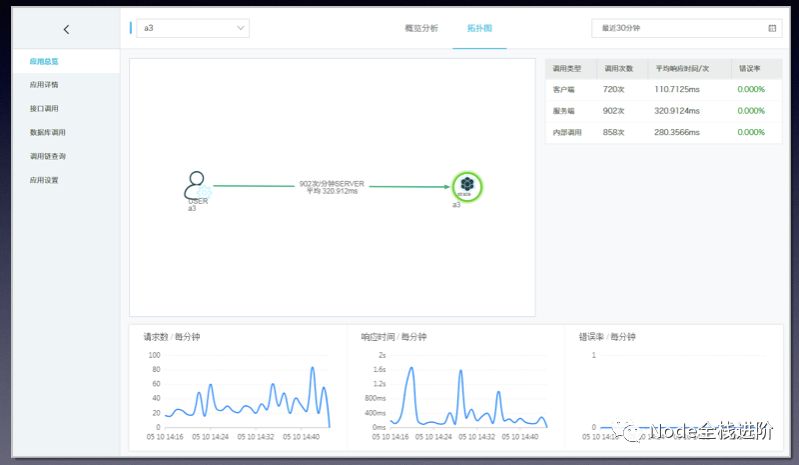Viewport: 799px width, 465px height.
Task: Open the 最近30分钟 time range selector
Action: pyautogui.click(x=686, y=28)
